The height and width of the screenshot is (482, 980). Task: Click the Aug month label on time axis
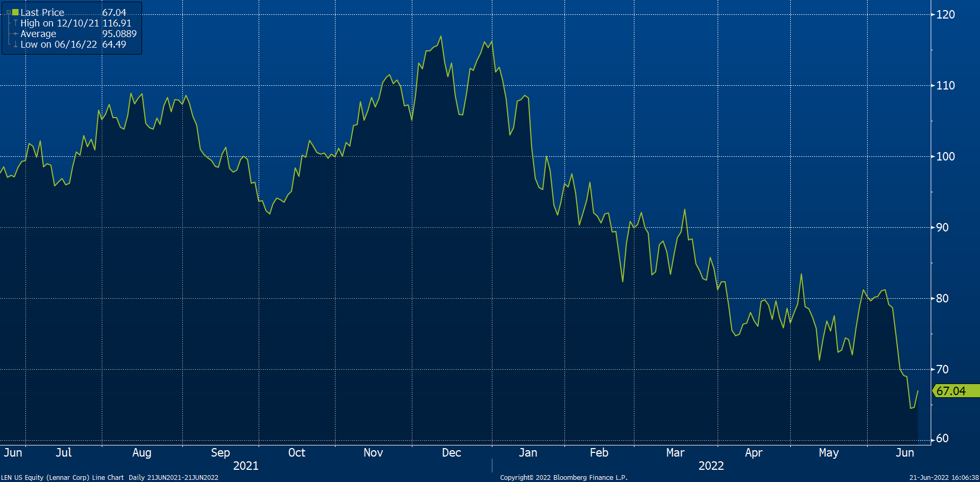[142, 453]
